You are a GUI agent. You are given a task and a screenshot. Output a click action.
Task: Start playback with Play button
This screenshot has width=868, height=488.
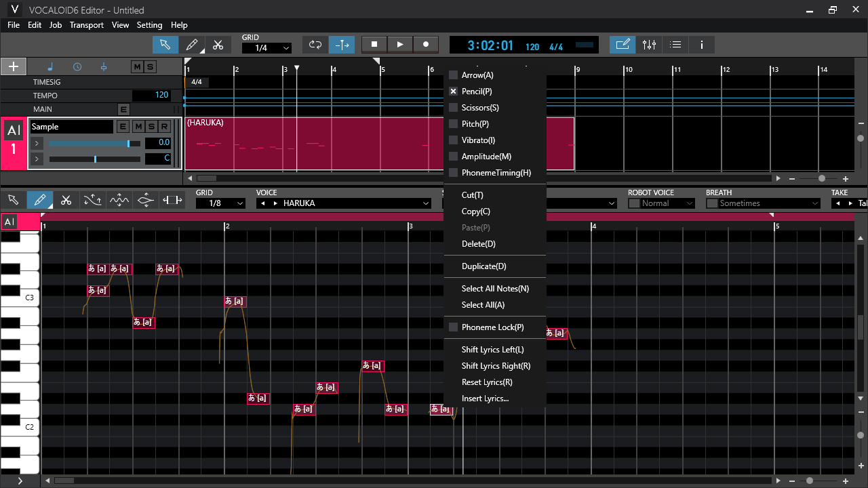[x=400, y=44]
